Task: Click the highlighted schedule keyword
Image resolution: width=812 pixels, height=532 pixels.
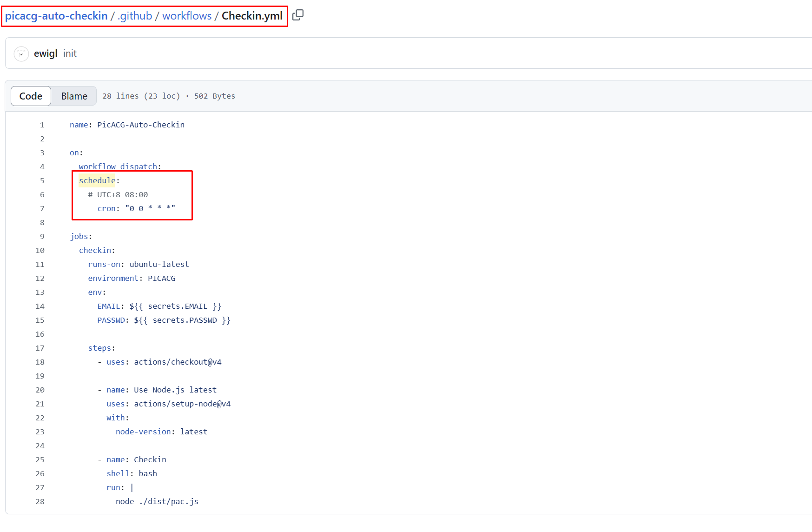Action: (97, 181)
